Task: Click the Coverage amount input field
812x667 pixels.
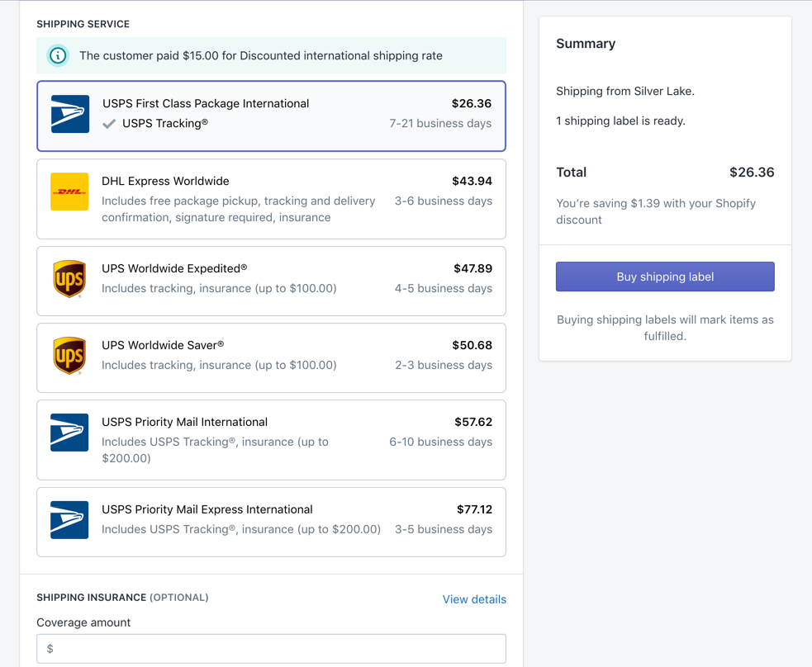Action: coord(272,648)
